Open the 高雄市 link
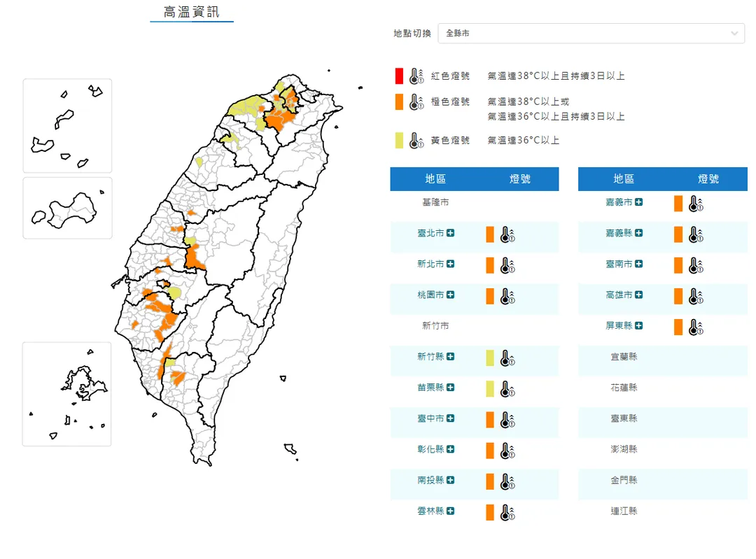This screenshot has height=559, width=756. click(x=619, y=295)
